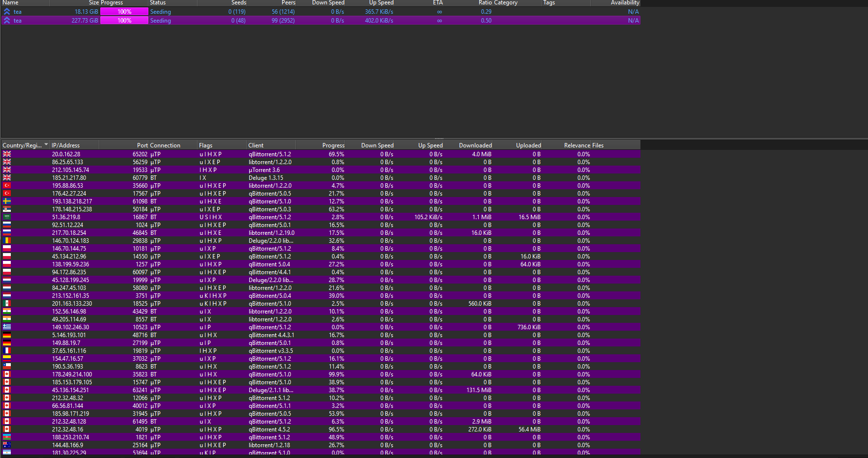Select the U S I H X flags cell
The image size is (868, 458).
pyautogui.click(x=210, y=217)
